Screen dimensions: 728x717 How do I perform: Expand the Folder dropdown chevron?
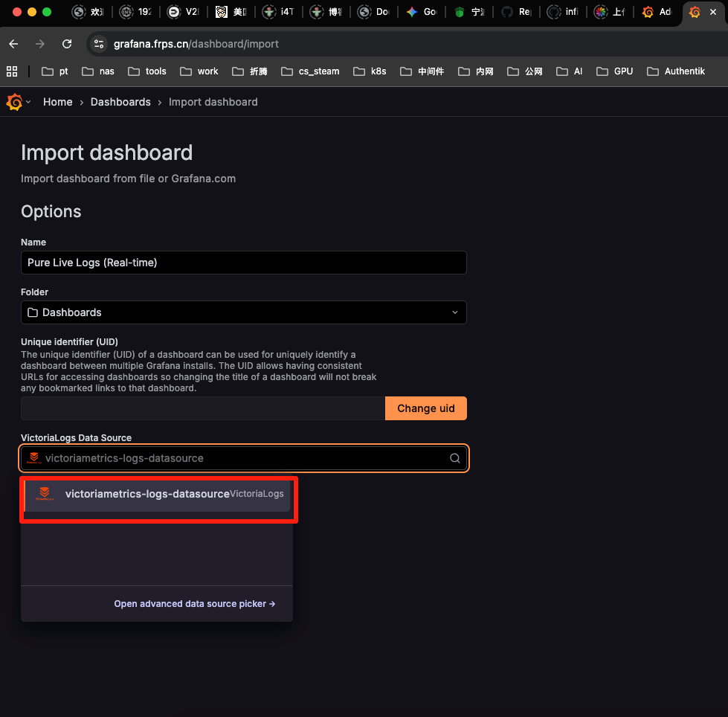click(455, 312)
